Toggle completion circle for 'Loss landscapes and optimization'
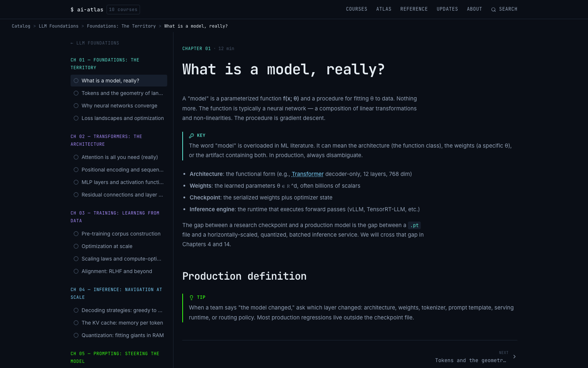588x368 pixels. 76,118
